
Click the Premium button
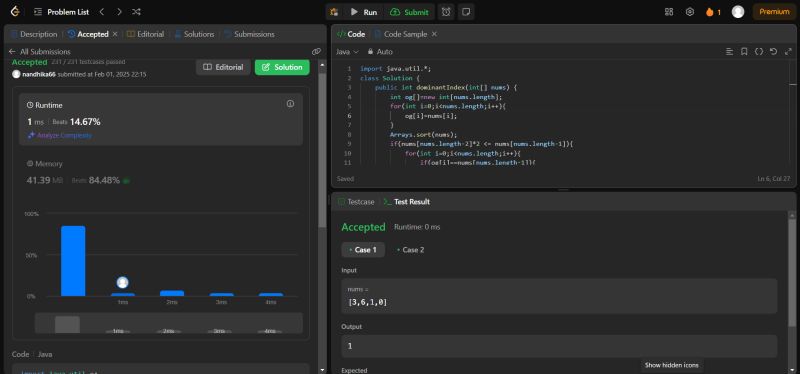pyautogui.click(x=774, y=12)
